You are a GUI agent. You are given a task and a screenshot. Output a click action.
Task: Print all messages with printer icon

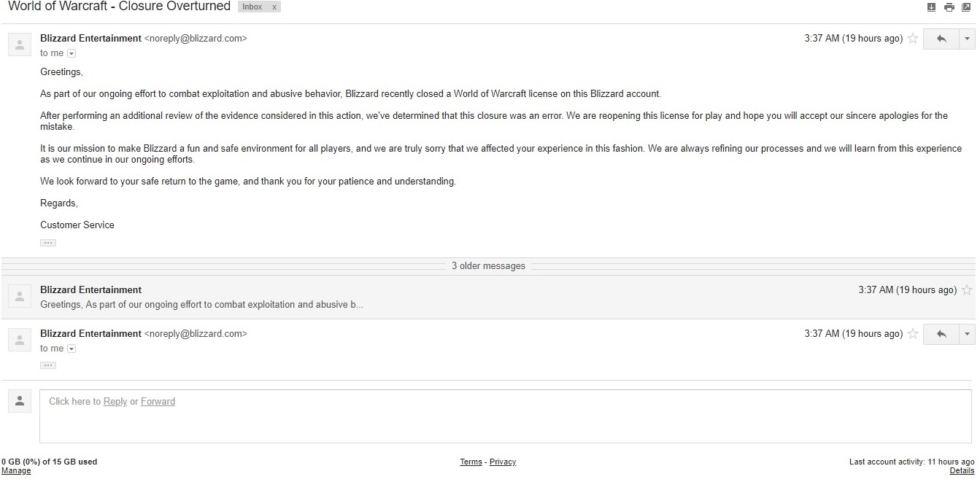pyautogui.click(x=949, y=7)
